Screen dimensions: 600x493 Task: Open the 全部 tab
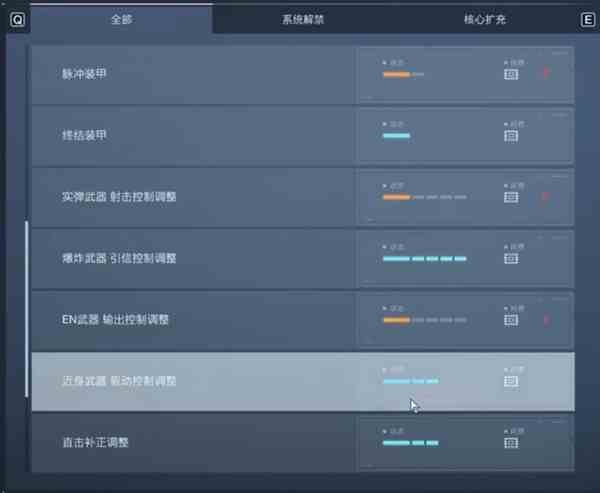pyautogui.click(x=121, y=19)
